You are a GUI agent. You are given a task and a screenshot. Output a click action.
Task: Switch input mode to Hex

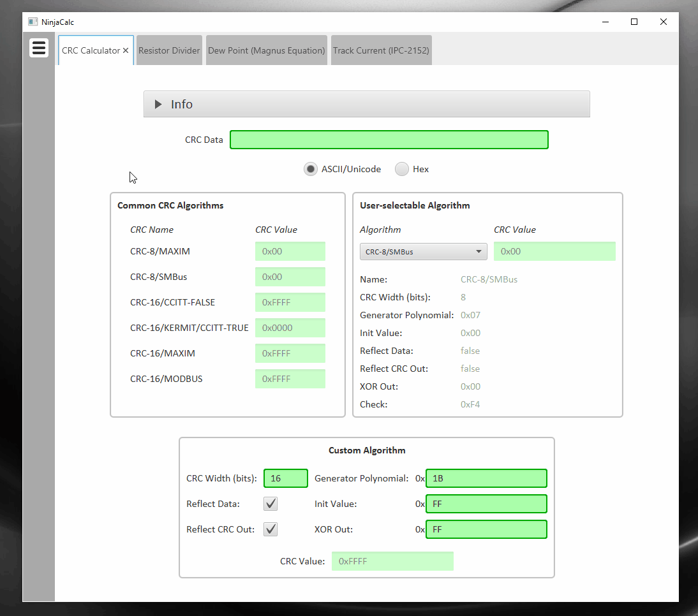pyautogui.click(x=402, y=169)
